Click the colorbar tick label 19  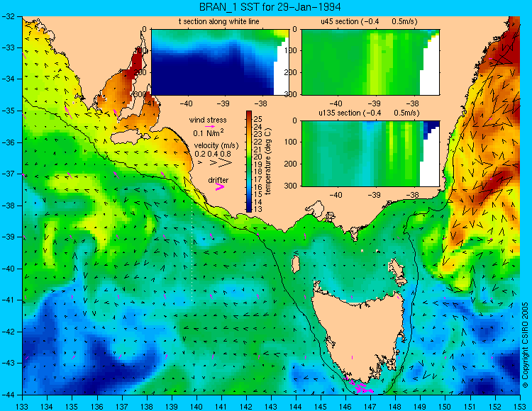click(x=258, y=164)
